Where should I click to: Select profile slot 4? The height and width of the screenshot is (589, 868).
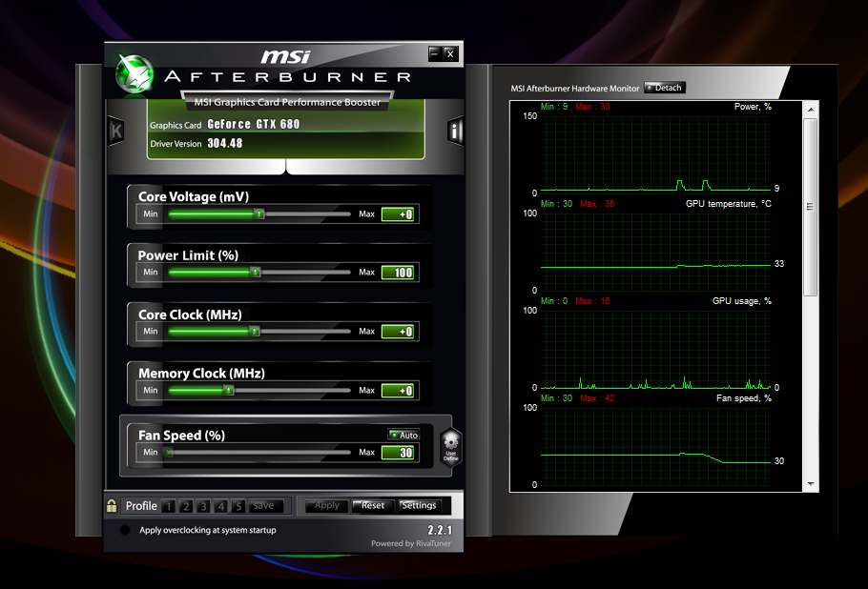tap(221, 506)
